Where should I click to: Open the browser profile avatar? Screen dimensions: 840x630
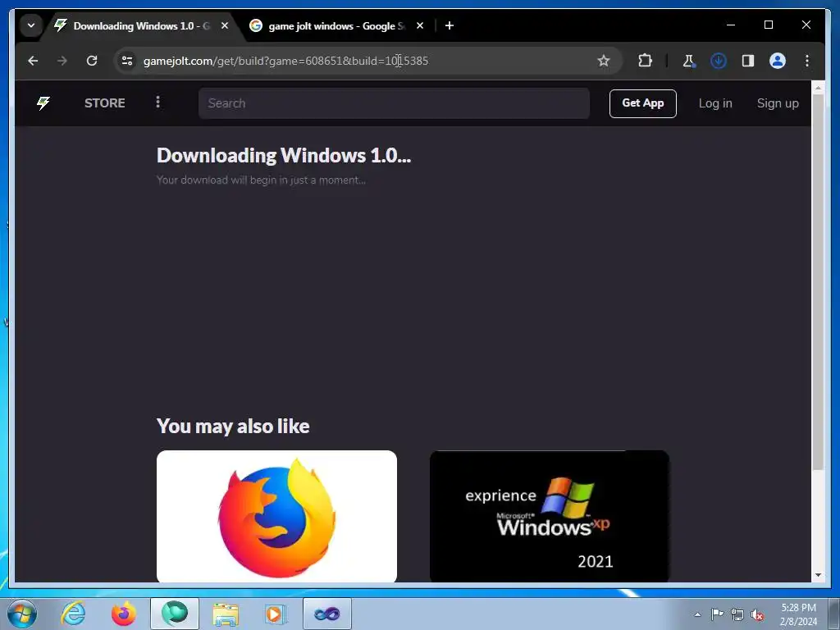(778, 61)
